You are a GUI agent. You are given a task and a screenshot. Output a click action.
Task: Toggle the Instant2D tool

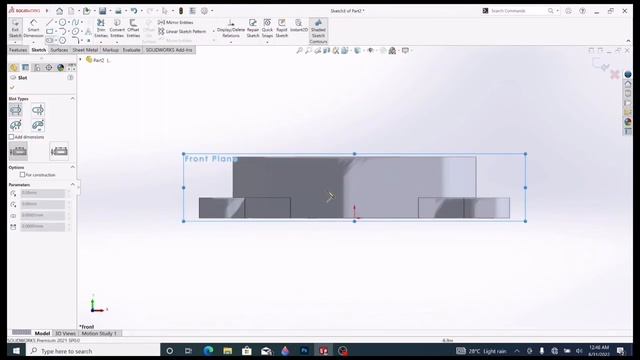(299, 26)
